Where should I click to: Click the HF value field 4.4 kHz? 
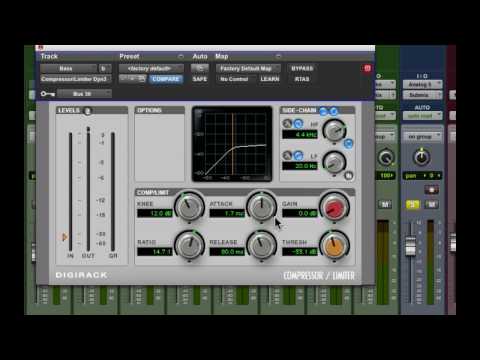(300, 134)
